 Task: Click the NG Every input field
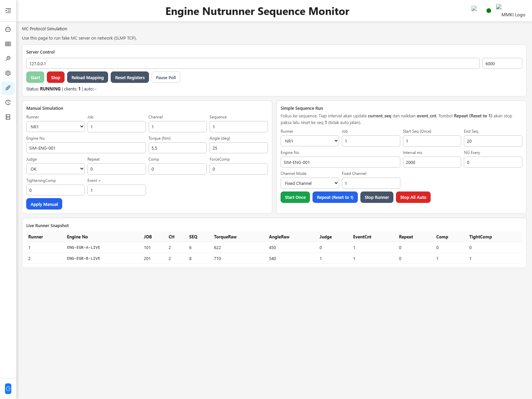[493, 162]
